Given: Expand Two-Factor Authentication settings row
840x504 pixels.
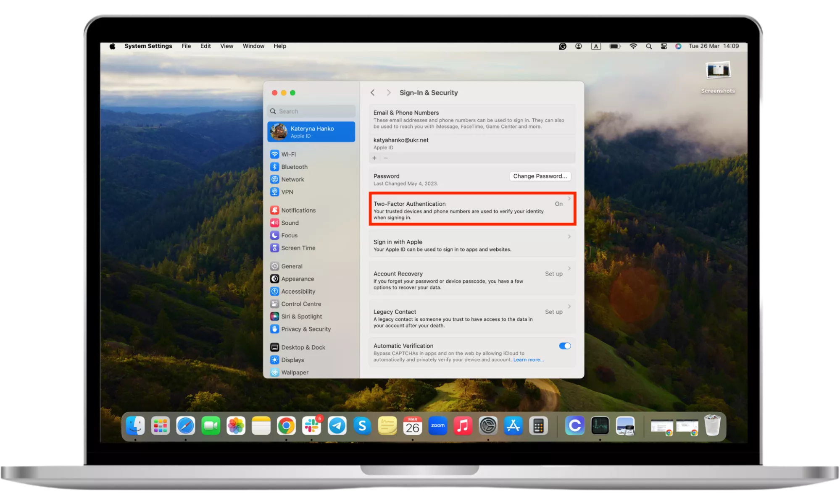Looking at the screenshot, I should (569, 199).
